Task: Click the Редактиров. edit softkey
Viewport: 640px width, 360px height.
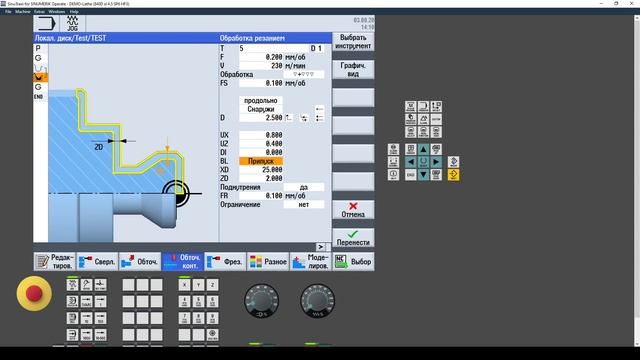Action: (55, 262)
